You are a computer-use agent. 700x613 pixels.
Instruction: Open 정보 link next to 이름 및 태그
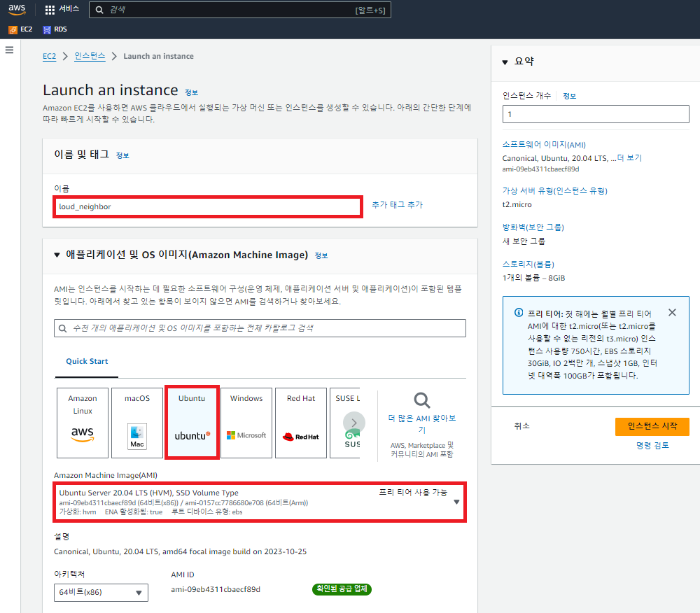click(122, 155)
